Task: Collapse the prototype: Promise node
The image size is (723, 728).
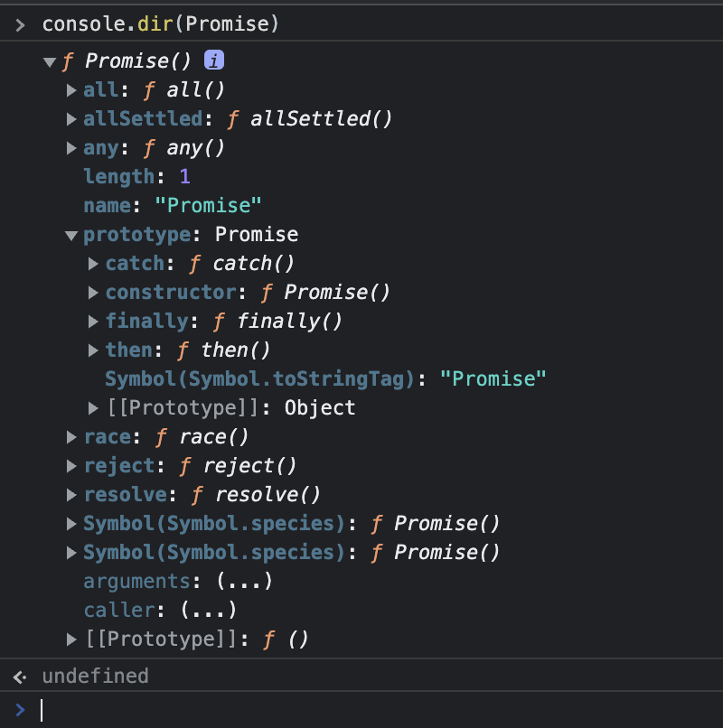Action: tap(71, 236)
